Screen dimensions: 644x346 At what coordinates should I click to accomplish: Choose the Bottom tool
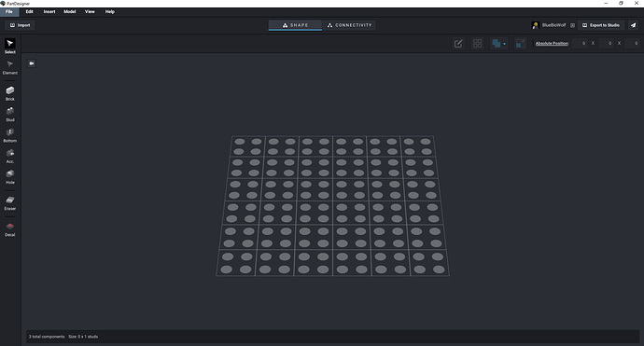[10, 135]
